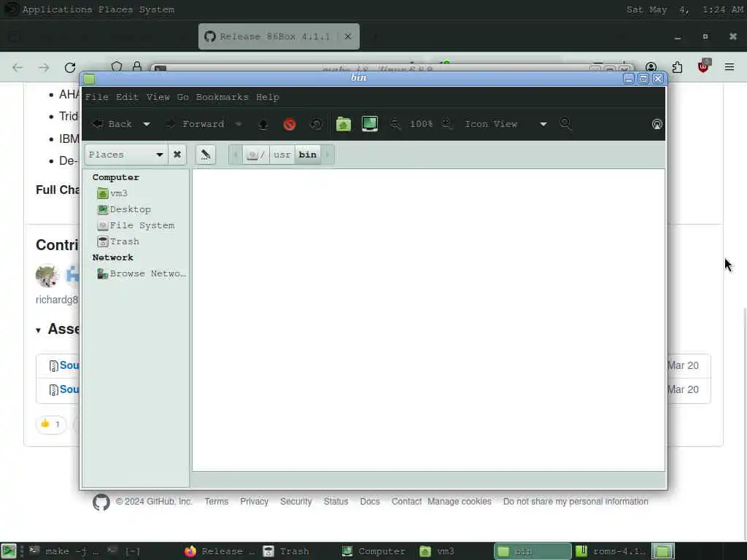Image resolution: width=747 pixels, height=560 pixels.
Task: Reload the current folder
Action: (316, 124)
